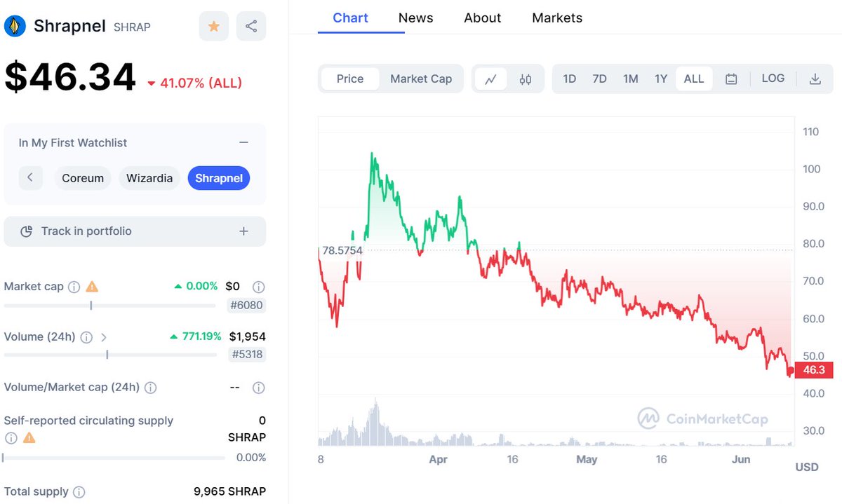The image size is (842, 504).
Task: Toggle the LOG scale button
Action: [x=773, y=79]
